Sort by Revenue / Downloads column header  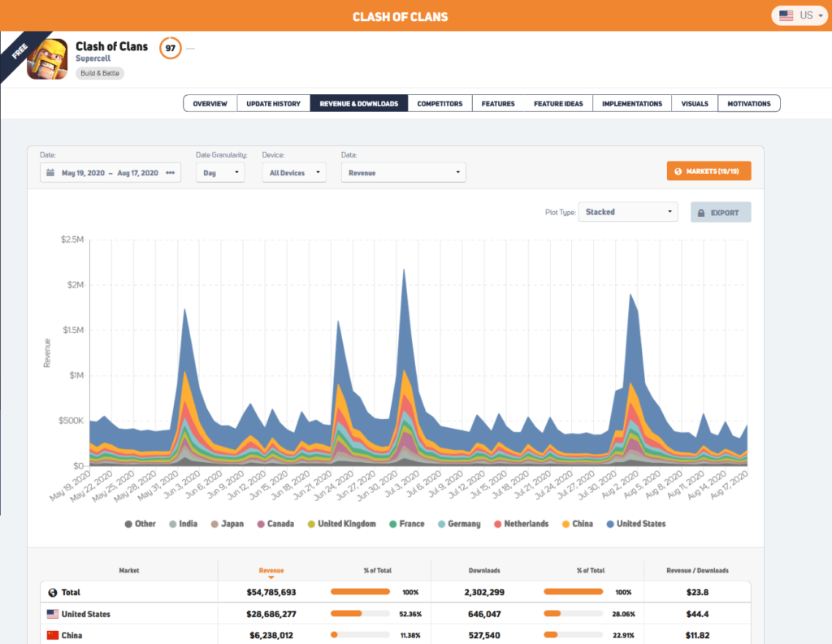tap(697, 571)
